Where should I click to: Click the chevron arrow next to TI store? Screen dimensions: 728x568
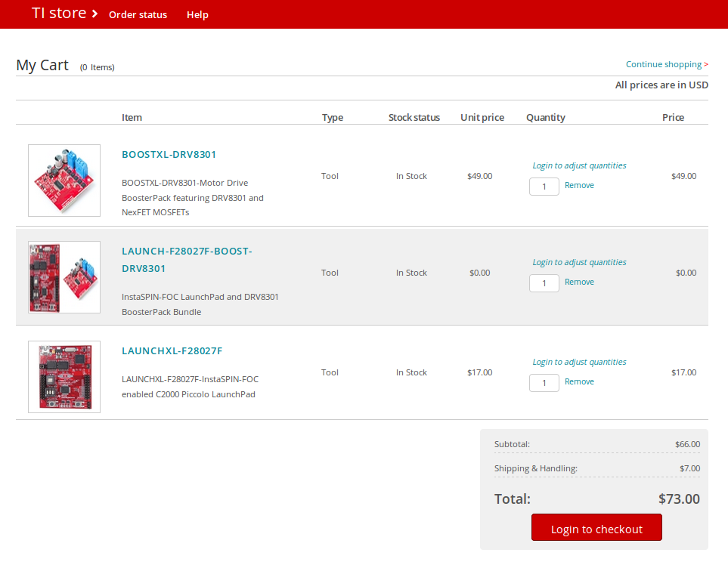(94, 14)
